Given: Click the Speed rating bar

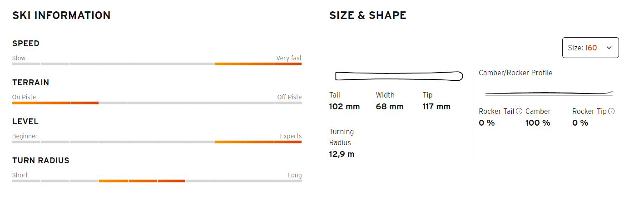Looking at the screenshot, I should coord(157,64).
